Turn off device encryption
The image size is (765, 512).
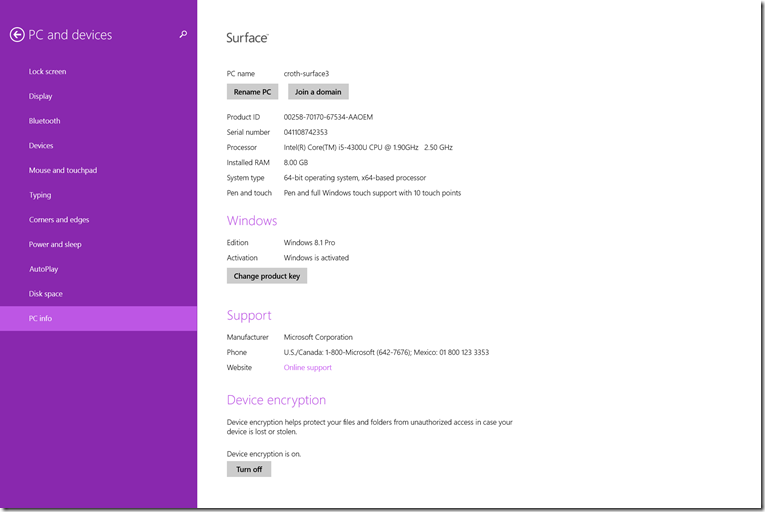249,469
